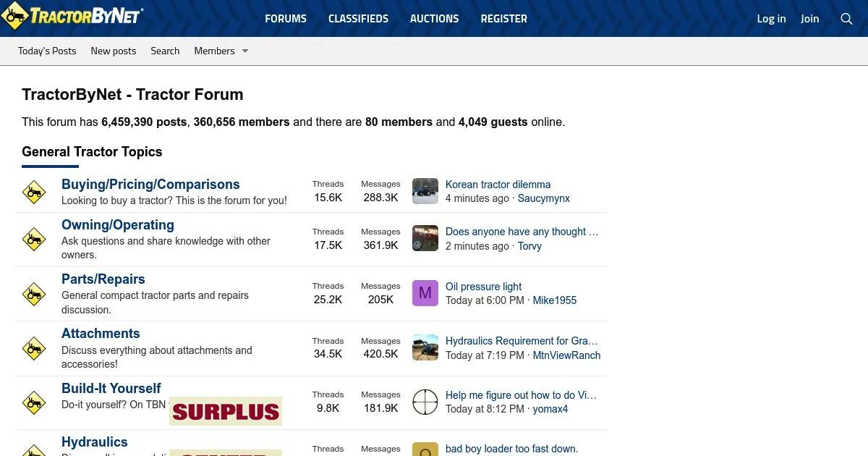This screenshot has width=868, height=456.
Task: Click 15.6K threads count for Buying/Pricing/Comparisons
Action: click(x=328, y=198)
